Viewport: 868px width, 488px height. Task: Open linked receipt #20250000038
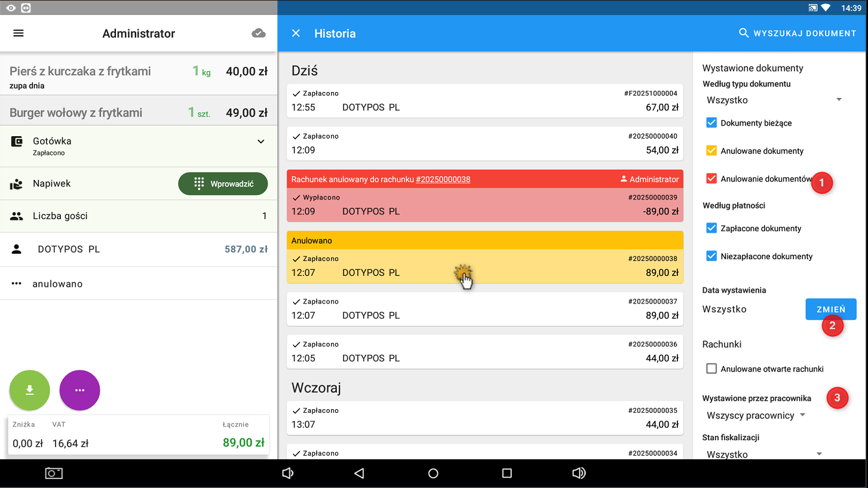tap(443, 179)
